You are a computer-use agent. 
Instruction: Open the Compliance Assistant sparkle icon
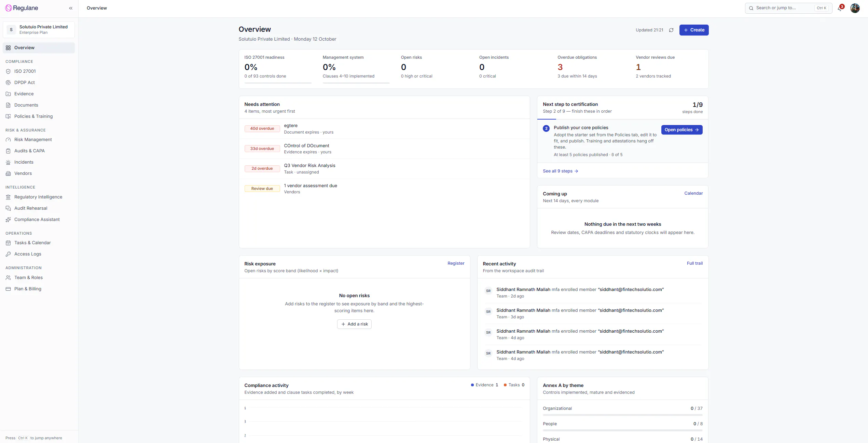[8, 220]
